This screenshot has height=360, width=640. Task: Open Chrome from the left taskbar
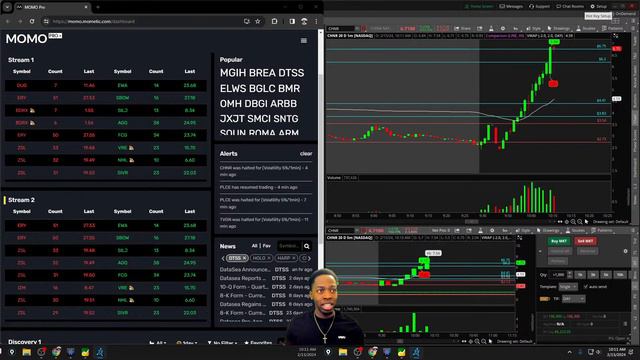pos(56,352)
